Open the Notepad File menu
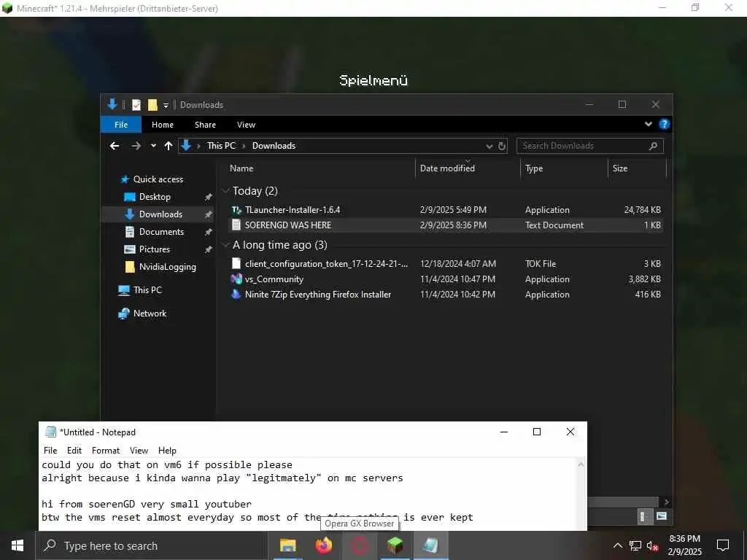The height and width of the screenshot is (560, 747). (x=50, y=451)
